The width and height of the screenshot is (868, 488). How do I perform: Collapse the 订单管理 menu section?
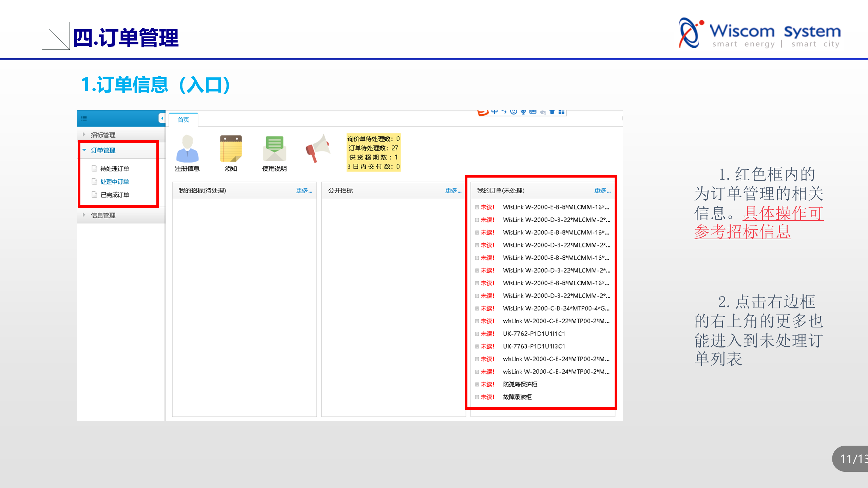click(x=103, y=150)
